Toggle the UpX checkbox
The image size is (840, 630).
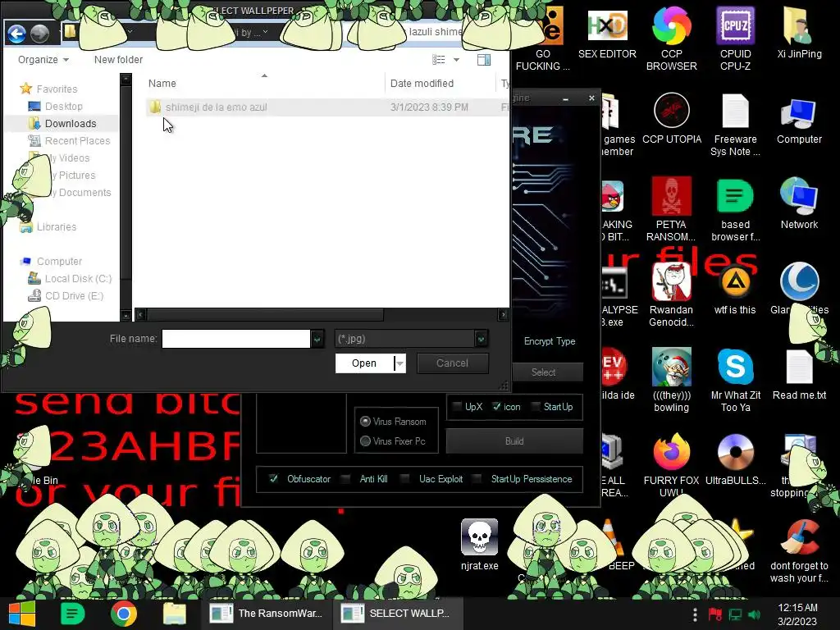[x=458, y=407]
